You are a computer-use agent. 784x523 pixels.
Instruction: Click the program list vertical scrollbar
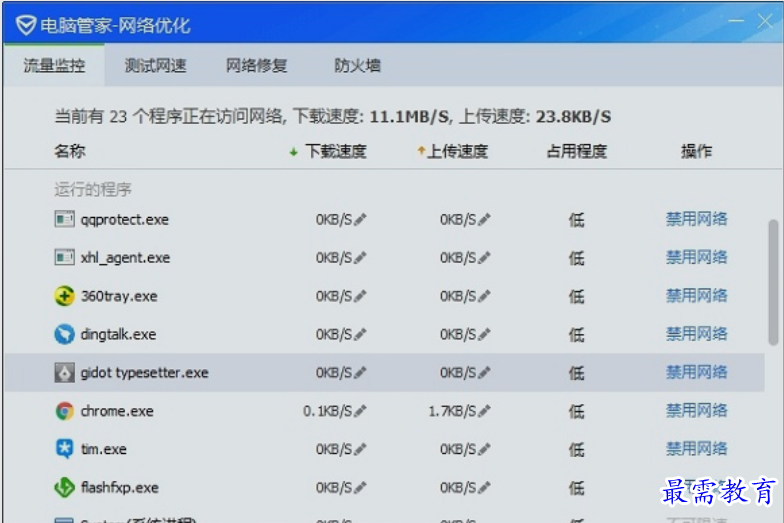(x=773, y=282)
